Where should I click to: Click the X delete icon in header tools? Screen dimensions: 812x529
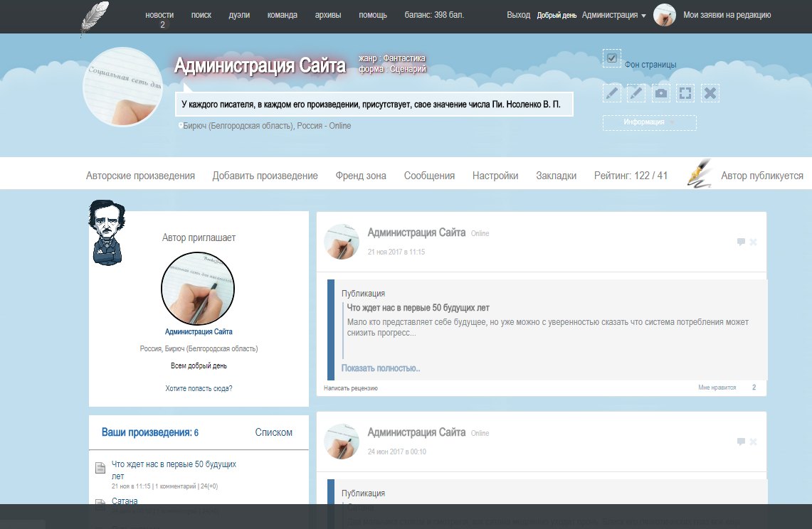710,93
